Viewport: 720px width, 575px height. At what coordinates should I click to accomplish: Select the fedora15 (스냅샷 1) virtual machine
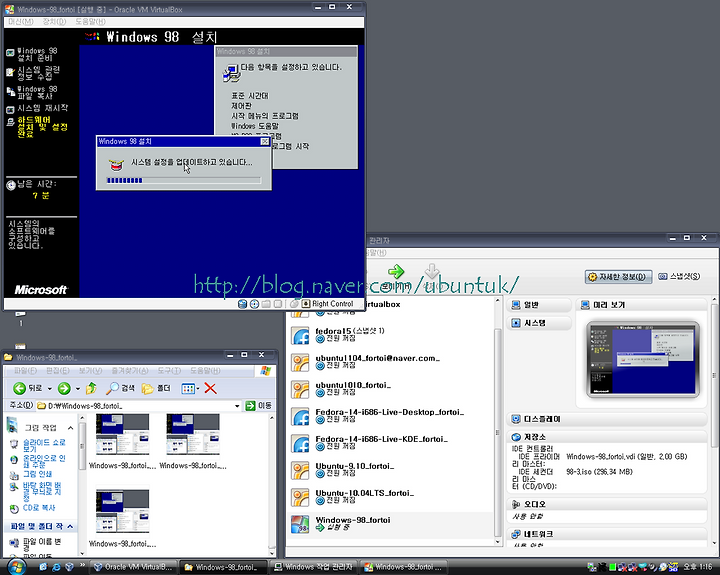(390, 335)
